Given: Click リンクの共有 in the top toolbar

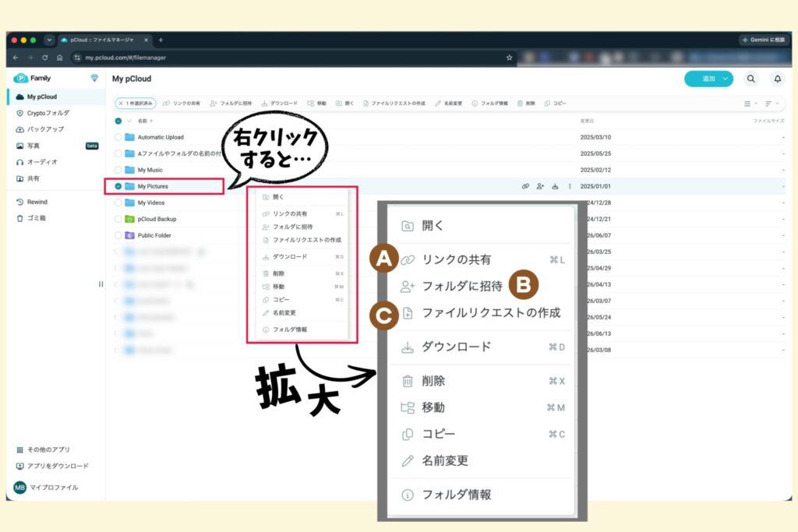Looking at the screenshot, I should coord(182,104).
